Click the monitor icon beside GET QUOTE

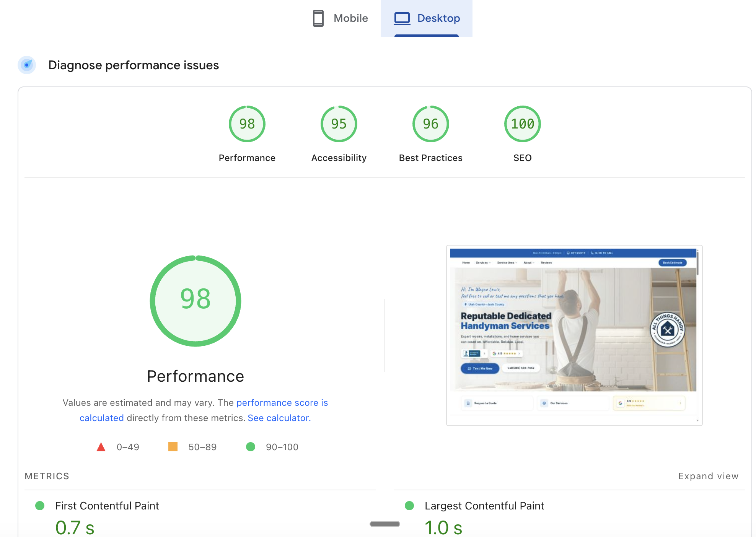pos(568,253)
